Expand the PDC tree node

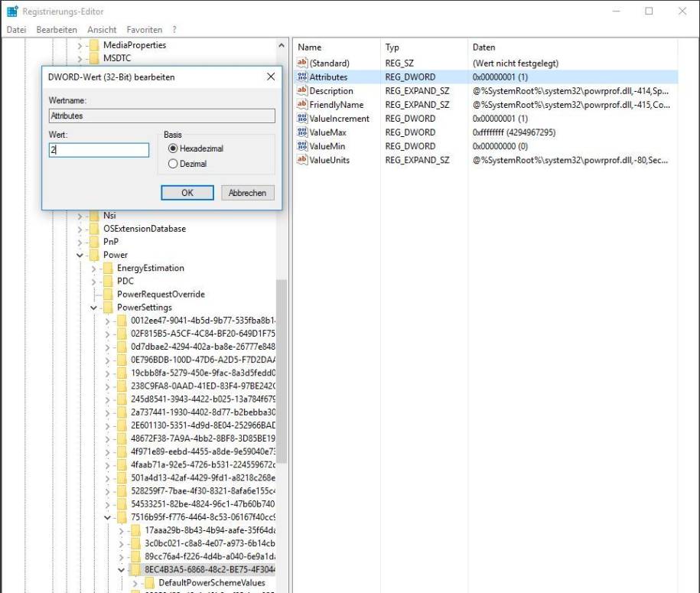94,282
